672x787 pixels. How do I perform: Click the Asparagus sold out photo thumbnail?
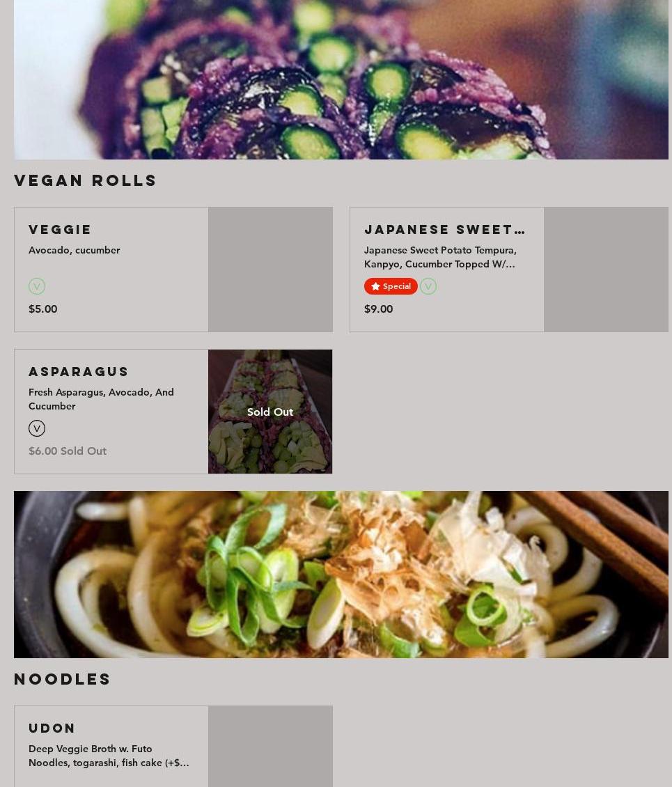tap(270, 412)
